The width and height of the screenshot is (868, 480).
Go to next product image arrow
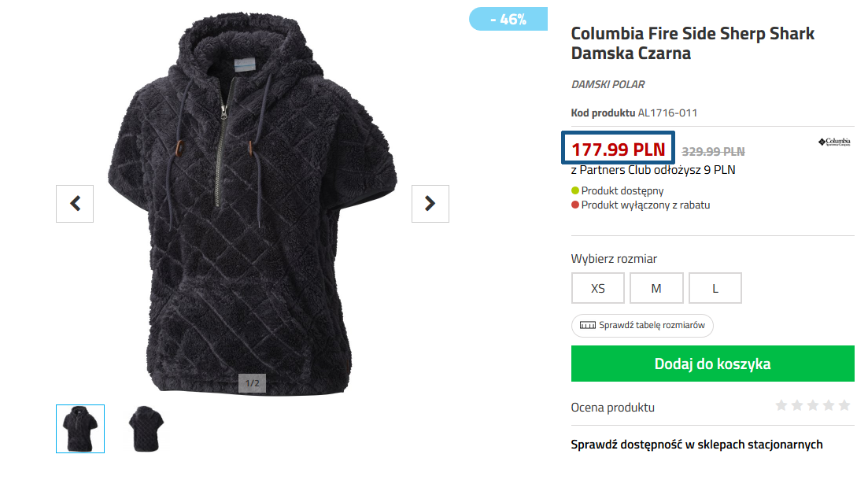(x=430, y=204)
